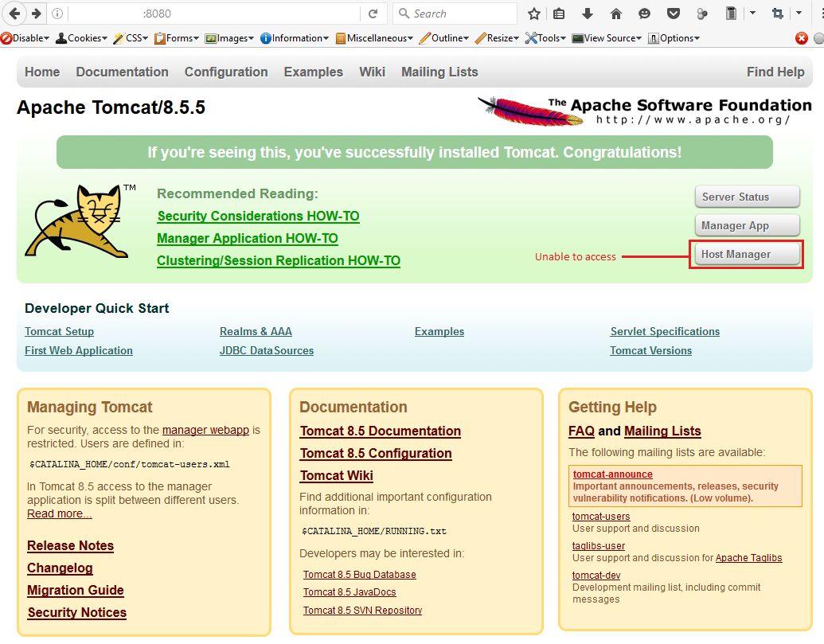
Task: Go forward with the browser forward arrow
Action: coord(37,14)
